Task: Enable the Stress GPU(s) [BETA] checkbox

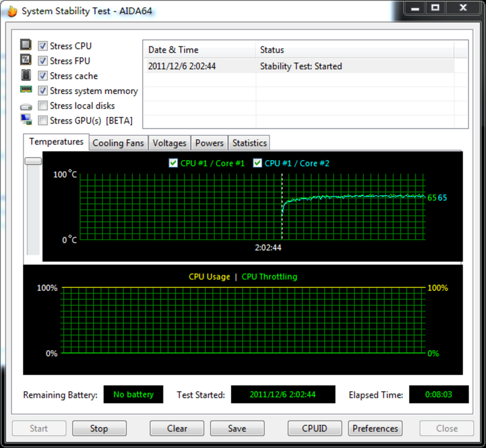Action: [x=43, y=120]
